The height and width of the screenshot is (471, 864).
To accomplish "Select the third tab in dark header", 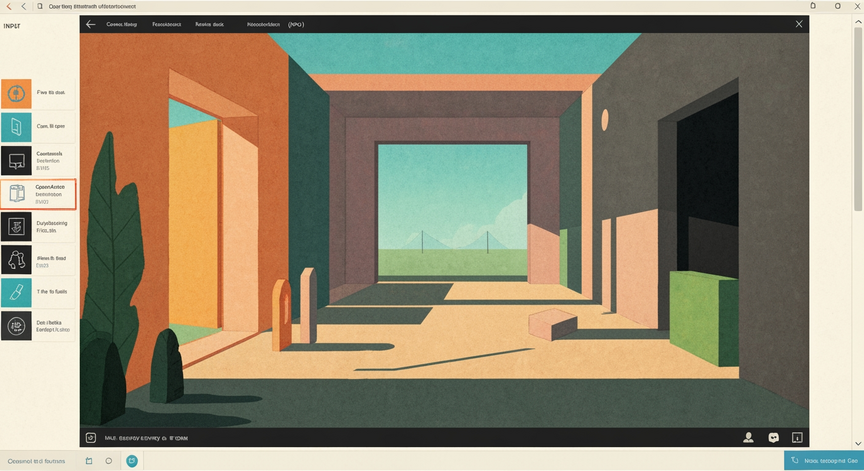I will [x=209, y=24].
